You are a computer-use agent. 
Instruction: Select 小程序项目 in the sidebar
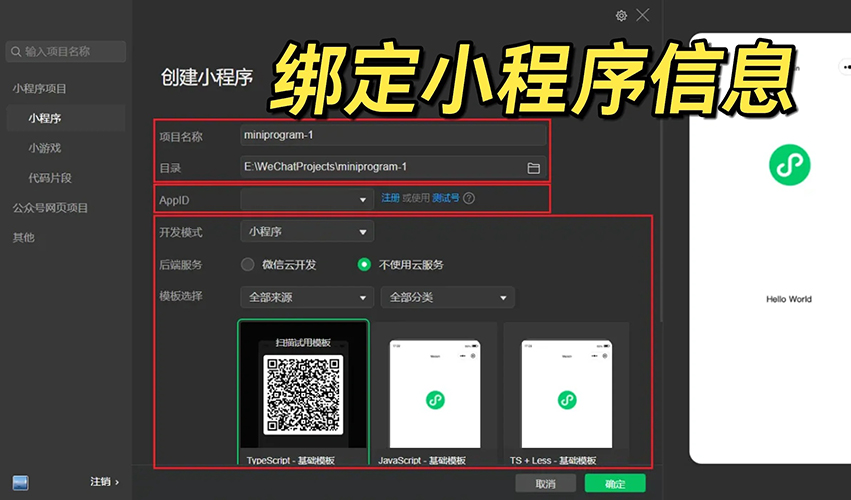(x=40, y=88)
